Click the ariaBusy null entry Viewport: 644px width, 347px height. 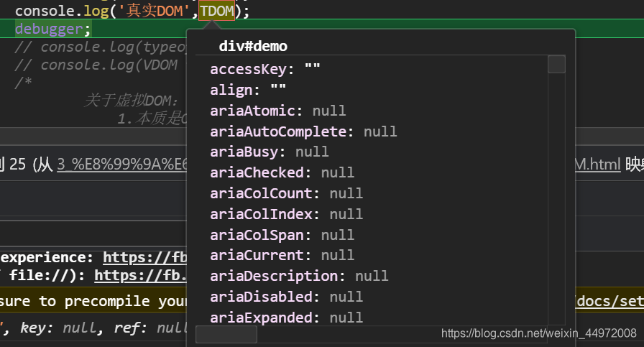click(270, 152)
